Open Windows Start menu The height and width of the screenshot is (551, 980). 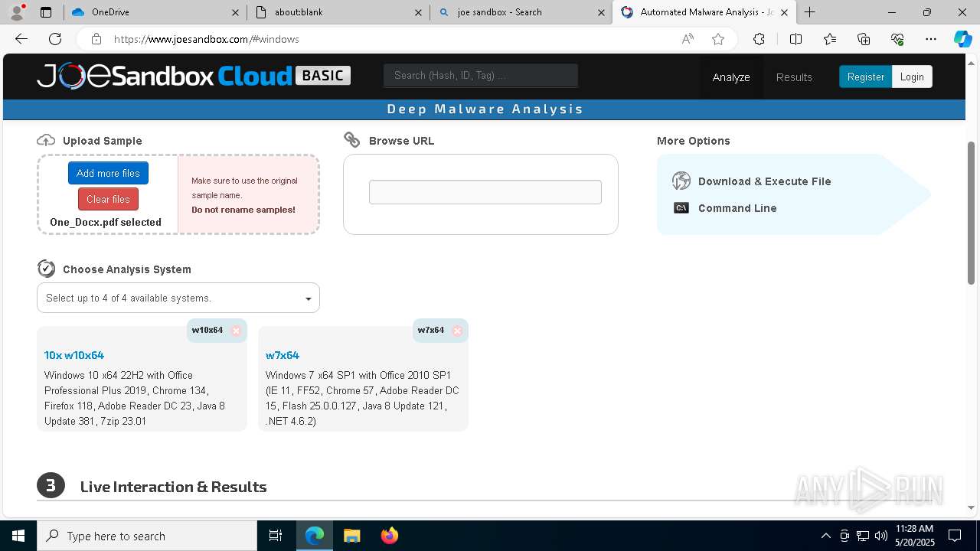click(18, 536)
